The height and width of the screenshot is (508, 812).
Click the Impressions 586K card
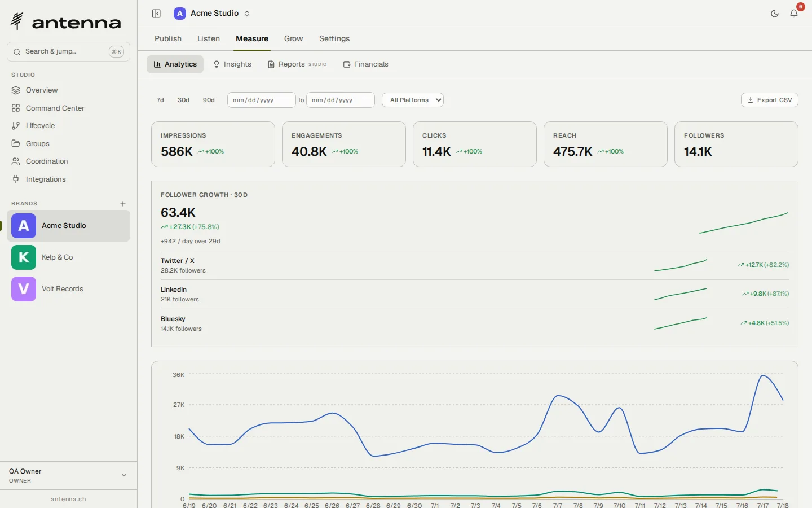[213, 144]
